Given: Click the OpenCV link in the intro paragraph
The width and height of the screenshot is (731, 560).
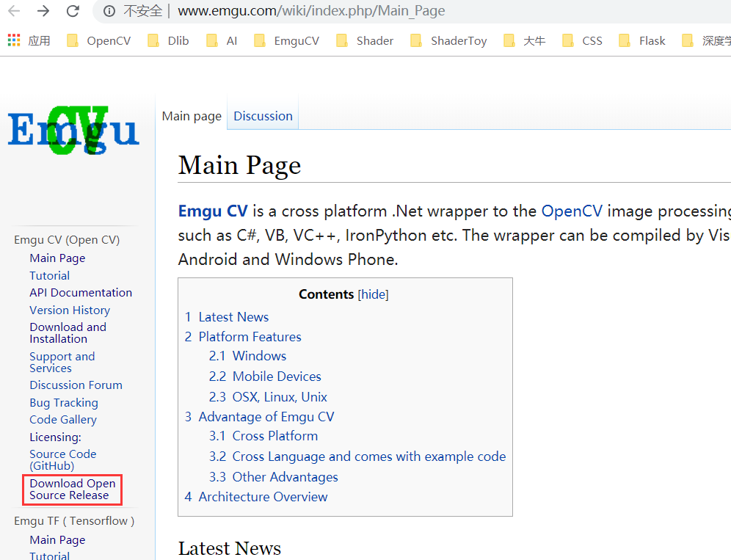Looking at the screenshot, I should coord(572,211).
